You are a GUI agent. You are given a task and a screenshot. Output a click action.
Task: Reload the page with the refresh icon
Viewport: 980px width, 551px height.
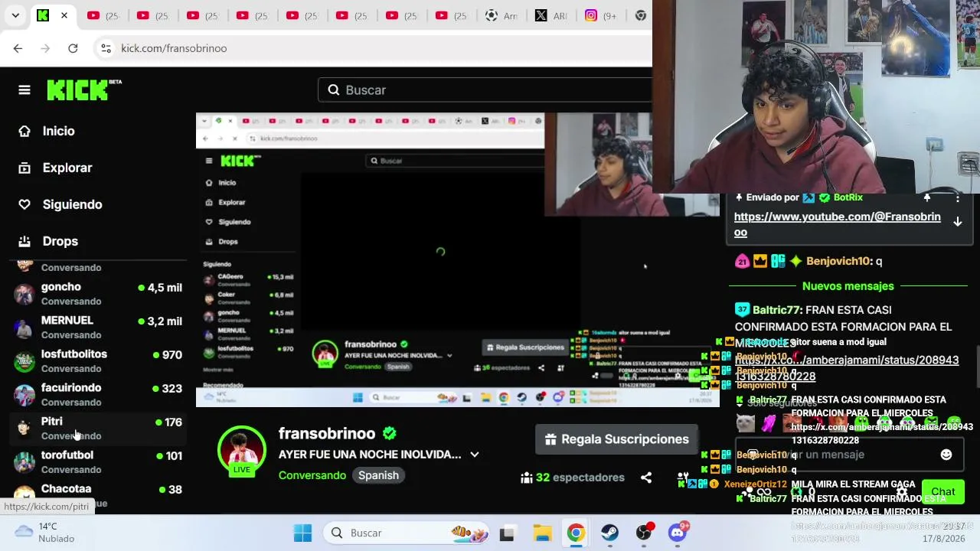pyautogui.click(x=73, y=48)
